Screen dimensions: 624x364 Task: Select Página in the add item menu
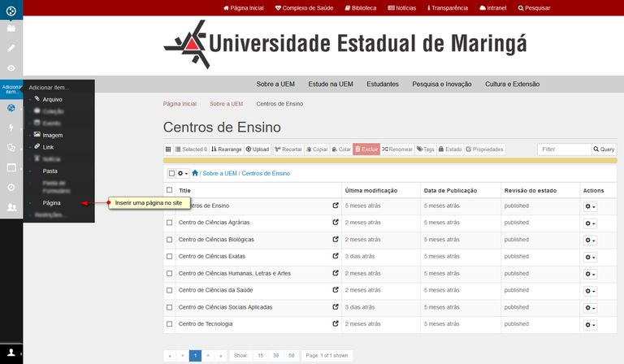tap(51, 202)
